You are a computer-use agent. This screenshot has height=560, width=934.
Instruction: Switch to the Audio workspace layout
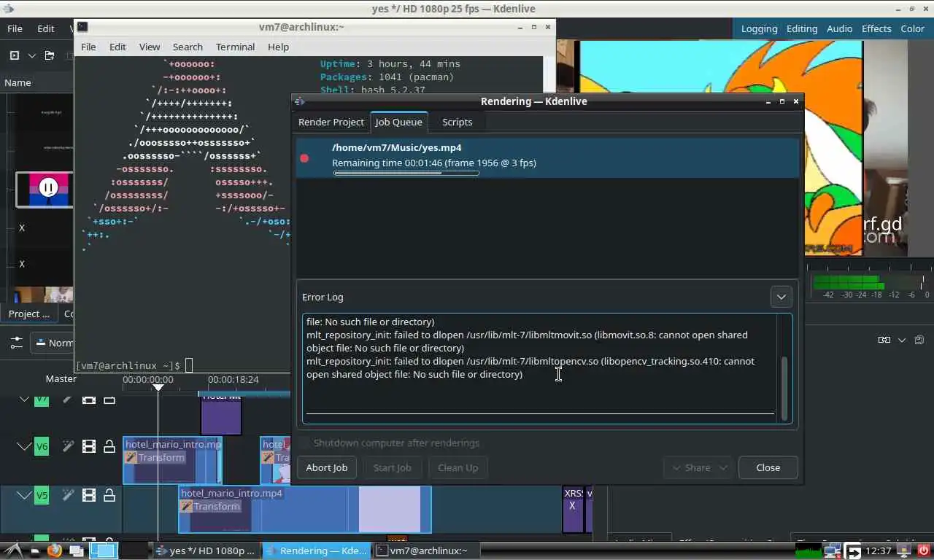tap(839, 28)
